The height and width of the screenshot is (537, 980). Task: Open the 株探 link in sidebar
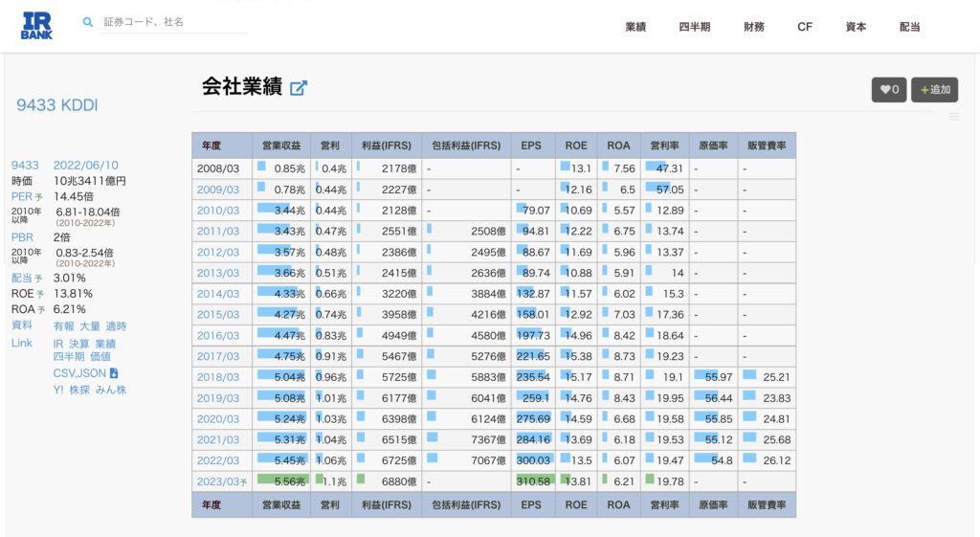(x=79, y=391)
